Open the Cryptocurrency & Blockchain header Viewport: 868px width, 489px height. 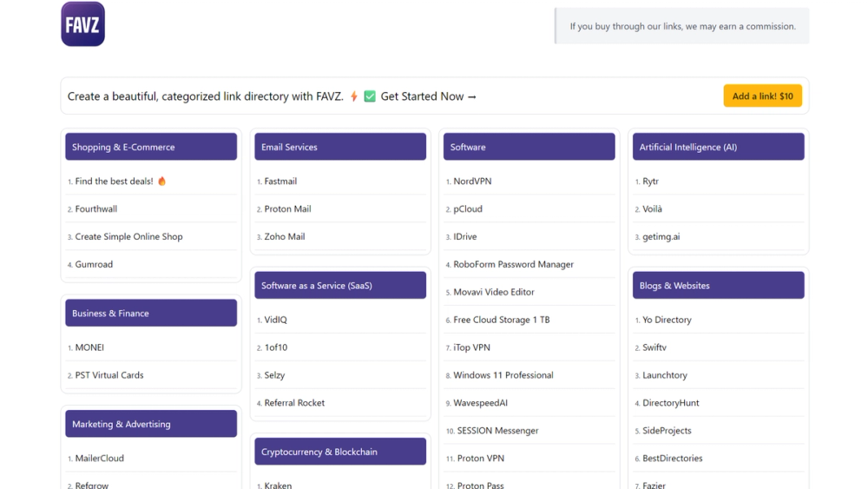point(340,452)
